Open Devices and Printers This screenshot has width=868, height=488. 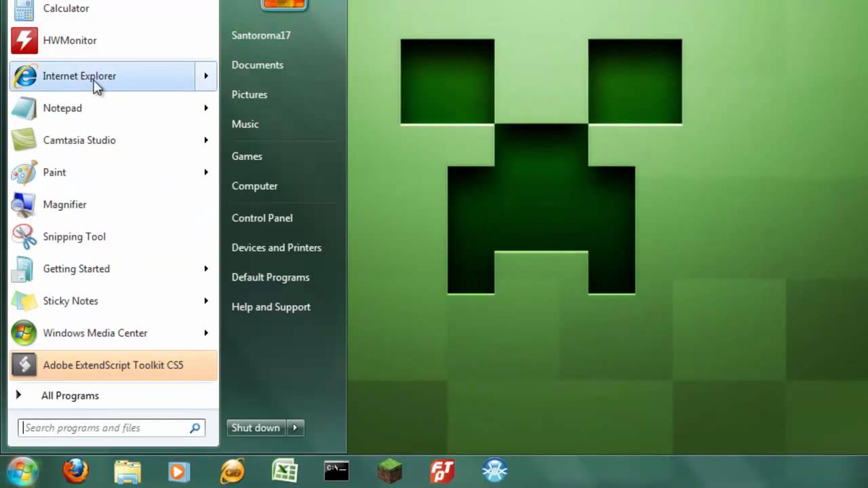277,248
